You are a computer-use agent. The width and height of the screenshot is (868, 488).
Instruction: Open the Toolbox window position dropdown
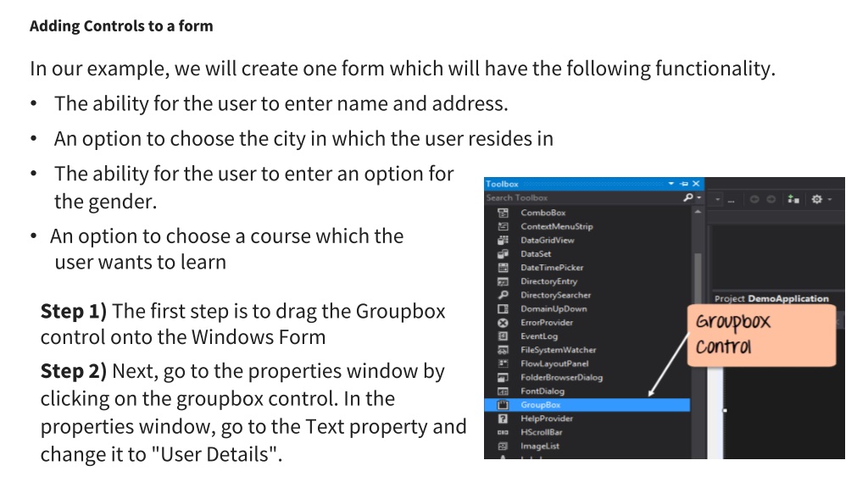(671, 183)
